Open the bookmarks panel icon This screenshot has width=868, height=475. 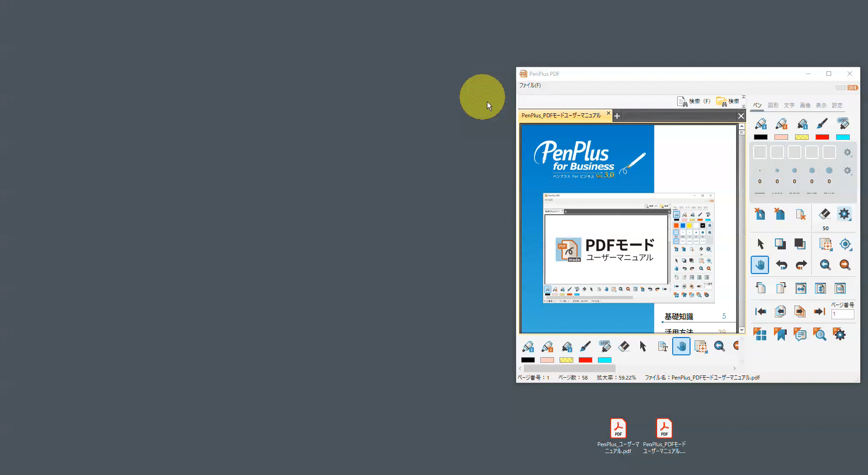(780, 334)
